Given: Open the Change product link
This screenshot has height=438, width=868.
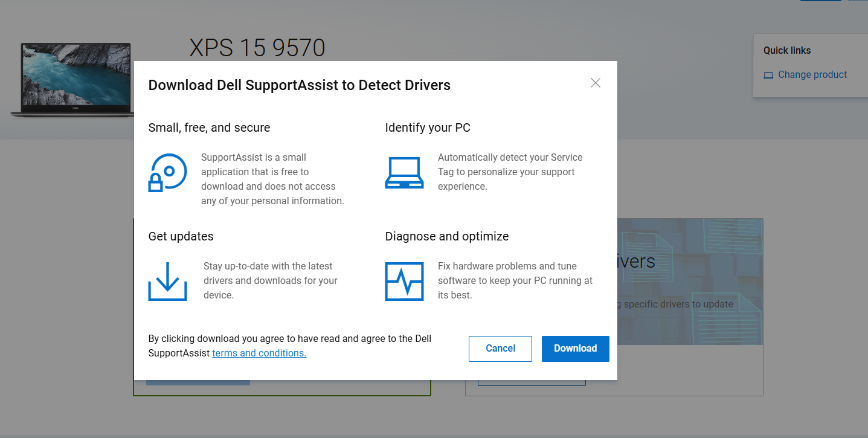Looking at the screenshot, I should 812,75.
